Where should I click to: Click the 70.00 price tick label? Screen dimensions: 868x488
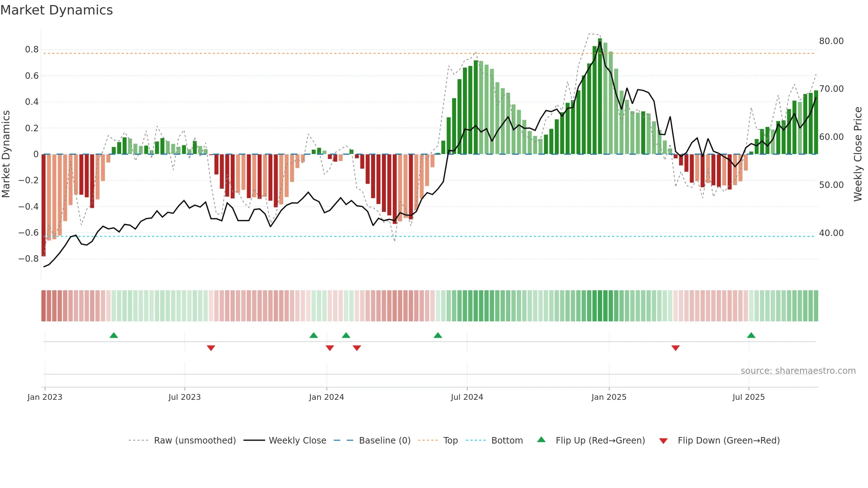pyautogui.click(x=831, y=89)
